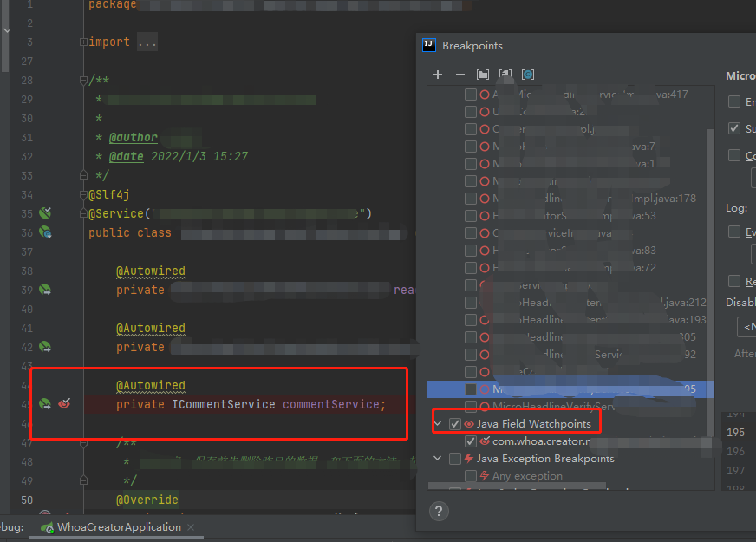Click the autowired gutter icon on line 42
This screenshot has height=542, width=756.
(45, 347)
